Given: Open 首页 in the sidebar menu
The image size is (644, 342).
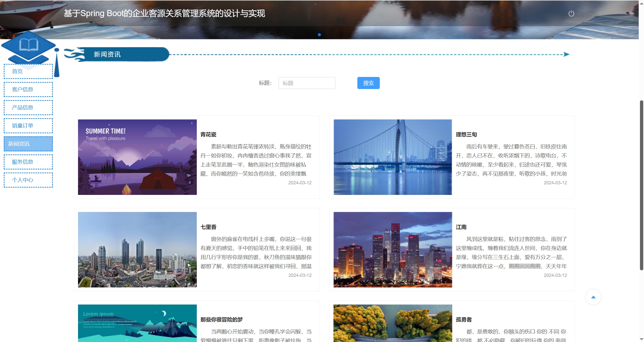Looking at the screenshot, I should click(x=28, y=71).
